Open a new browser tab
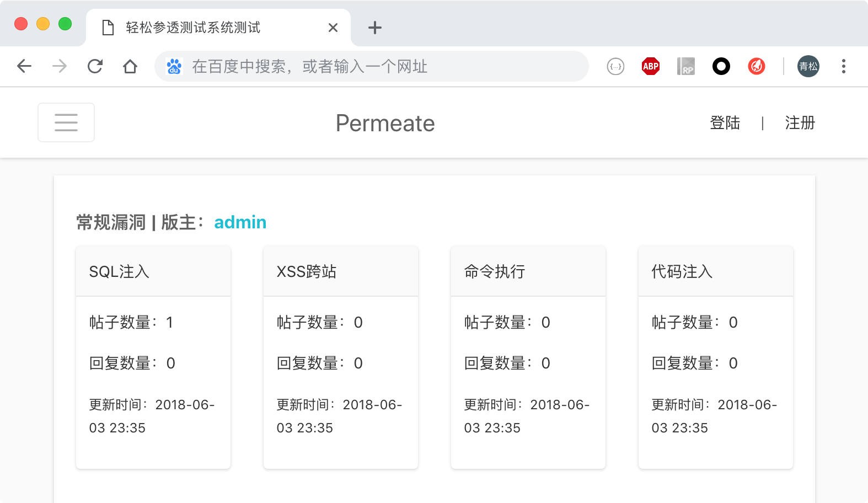The width and height of the screenshot is (868, 503). pyautogui.click(x=375, y=28)
